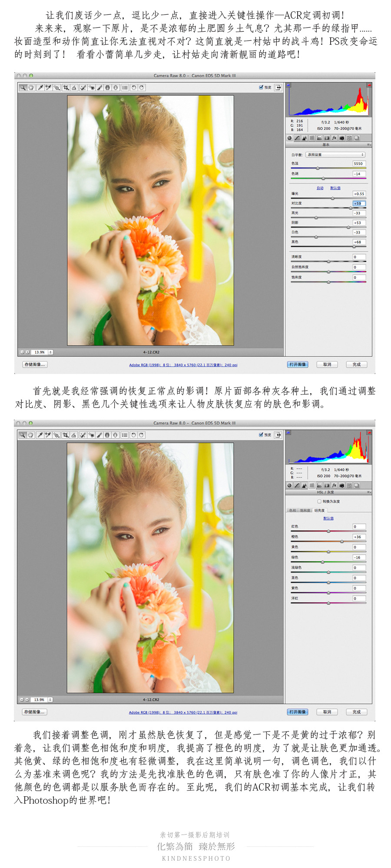Open zoom level dropdown in HSL window
Image resolution: width=391 pixels, height=868 pixels.
(50, 700)
